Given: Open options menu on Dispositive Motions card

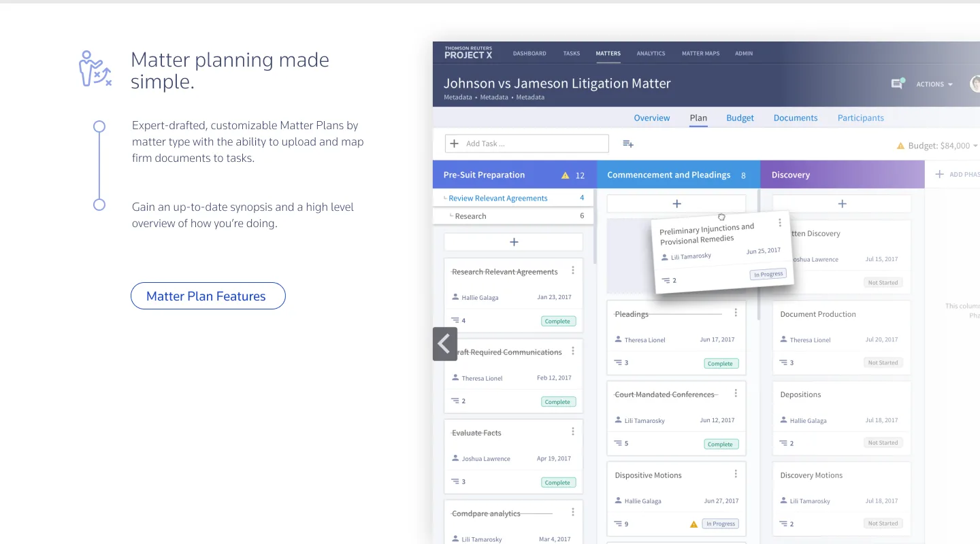Looking at the screenshot, I should coord(736,474).
